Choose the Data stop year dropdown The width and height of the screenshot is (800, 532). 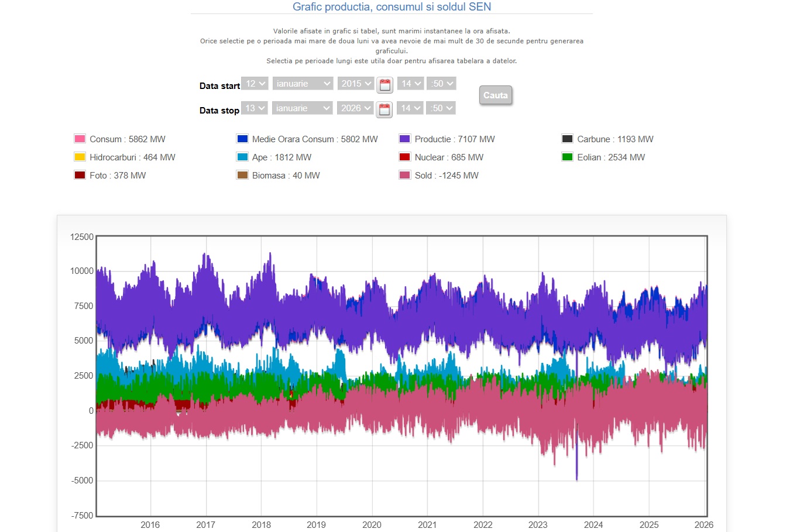pyautogui.click(x=355, y=108)
